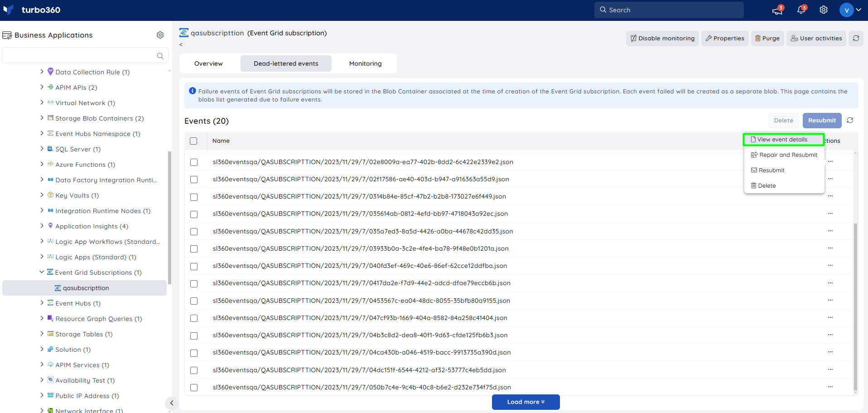Open the user profile avatar

846,10
